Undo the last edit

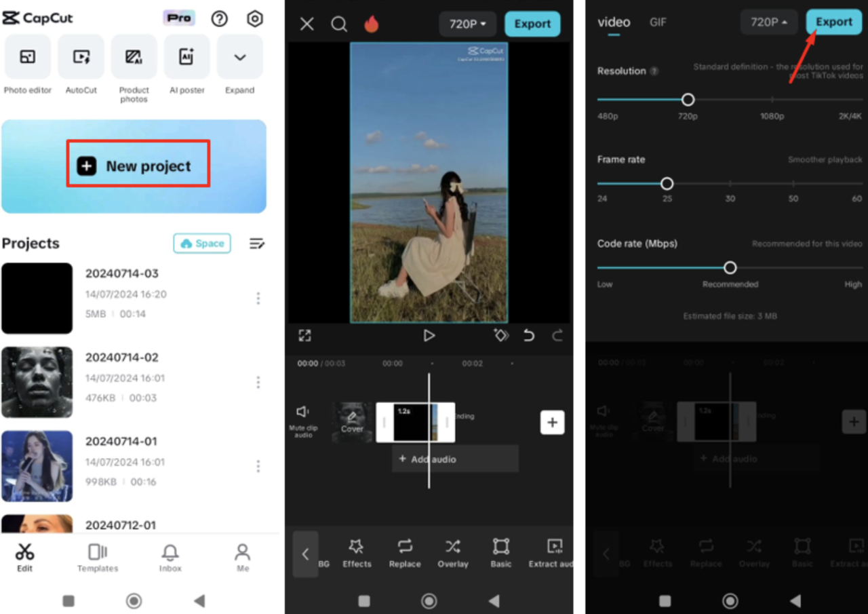tap(528, 334)
